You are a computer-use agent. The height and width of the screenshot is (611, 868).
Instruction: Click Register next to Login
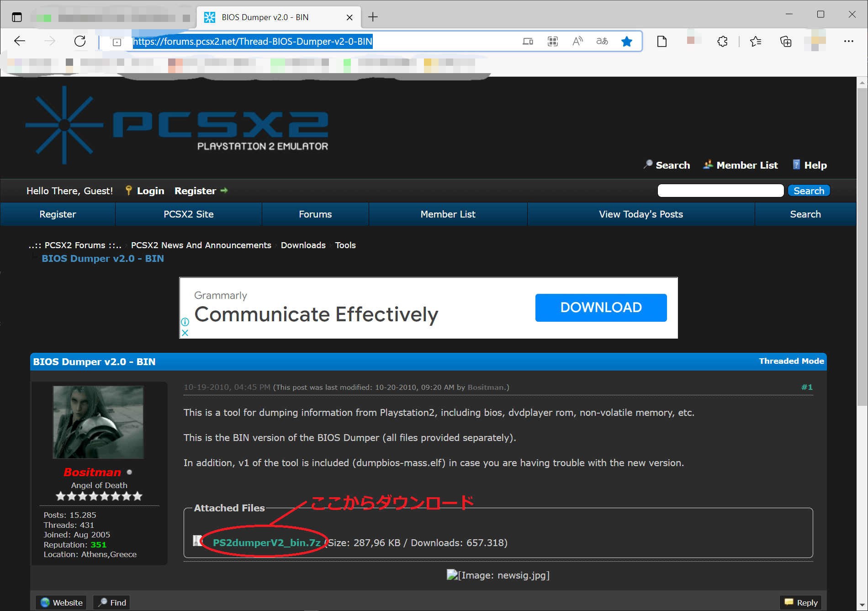[x=195, y=191]
